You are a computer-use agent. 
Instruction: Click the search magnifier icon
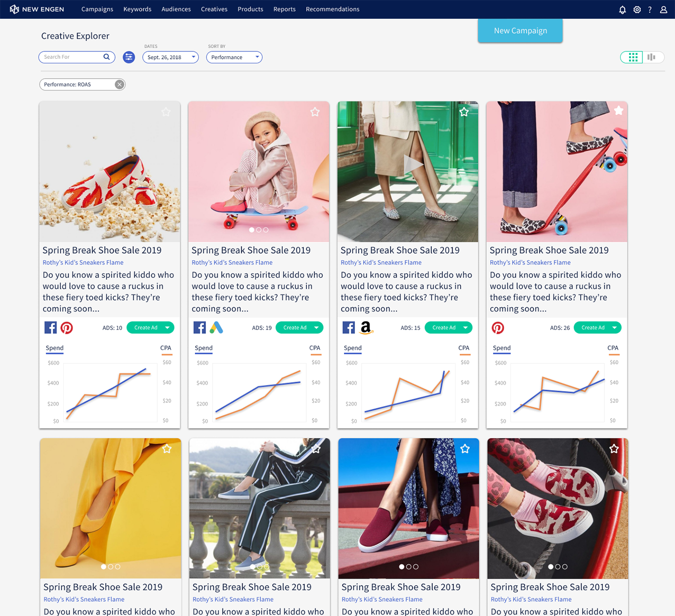tap(106, 57)
